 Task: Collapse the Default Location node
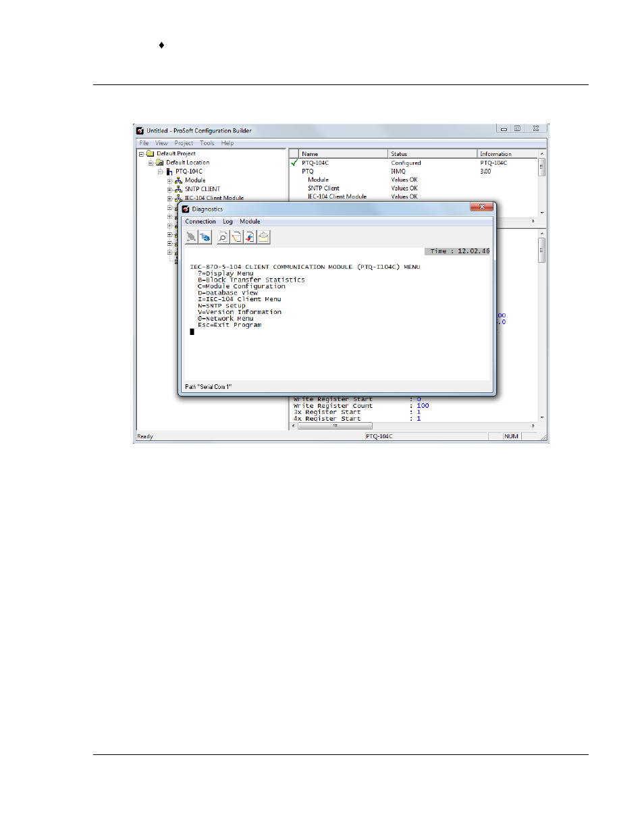151,163
